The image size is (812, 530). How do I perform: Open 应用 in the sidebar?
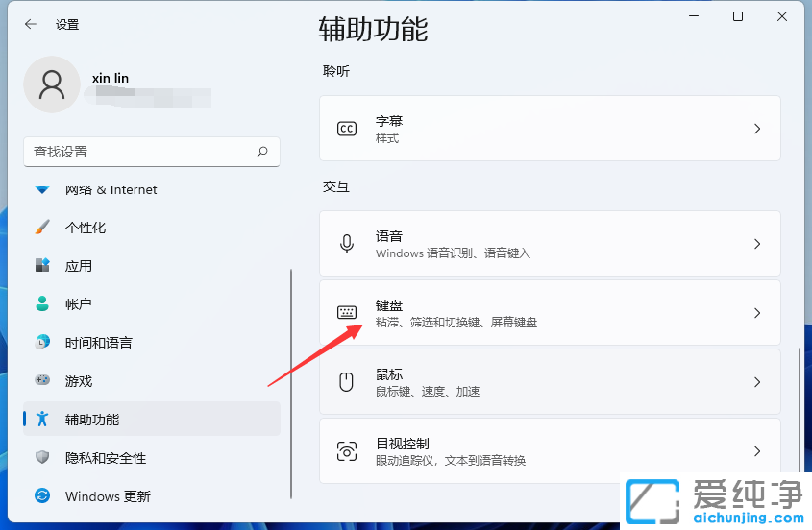click(x=152, y=266)
